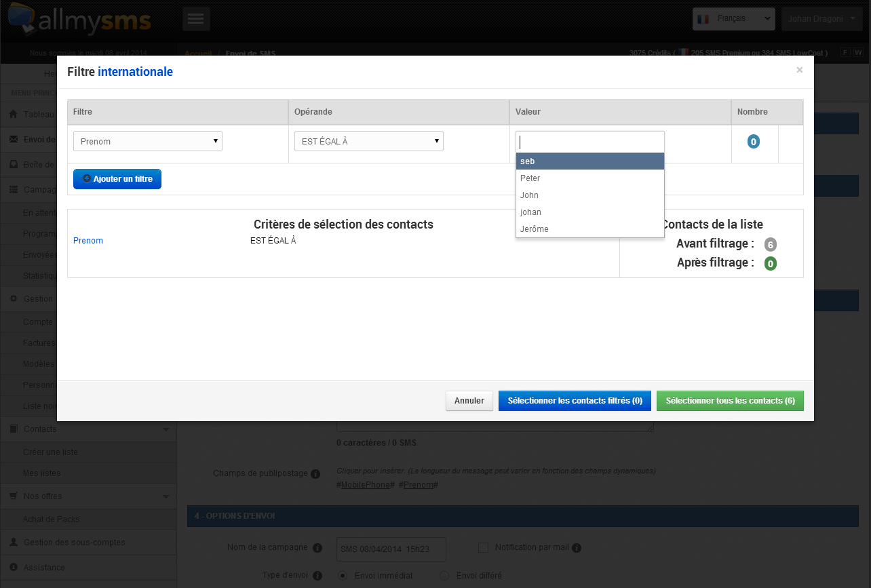The width and height of the screenshot is (871, 588).
Task: Choose John from the suggestions
Action: [590, 195]
